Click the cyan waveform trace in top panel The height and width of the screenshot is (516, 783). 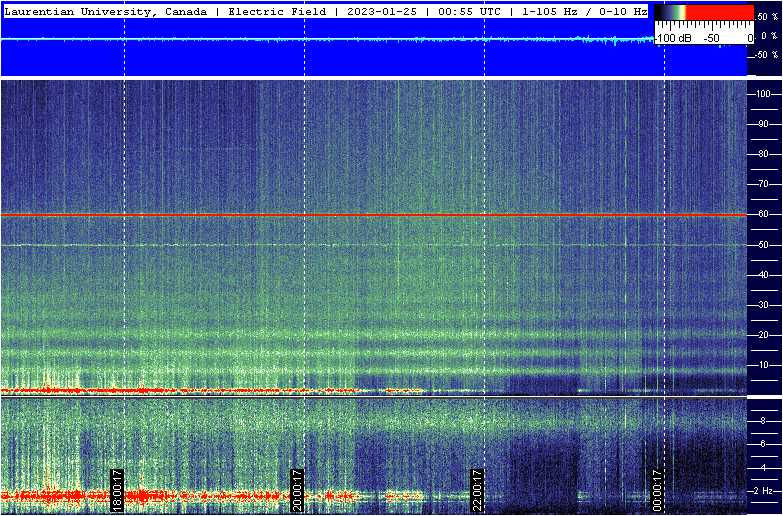(300, 39)
